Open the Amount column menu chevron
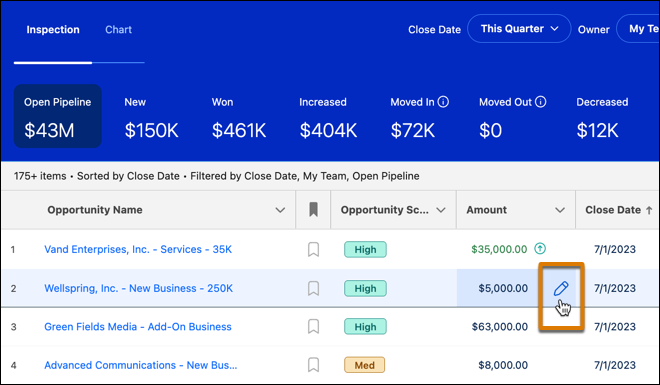660x385 pixels. pyautogui.click(x=560, y=210)
